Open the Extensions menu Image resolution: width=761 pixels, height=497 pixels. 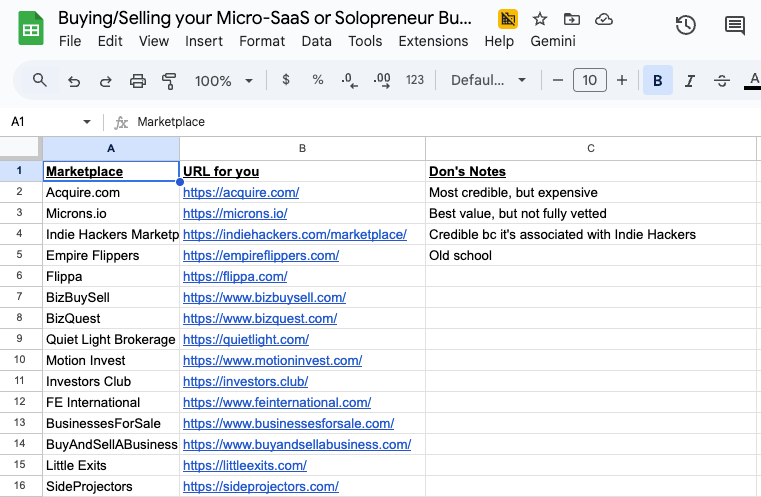coord(433,41)
